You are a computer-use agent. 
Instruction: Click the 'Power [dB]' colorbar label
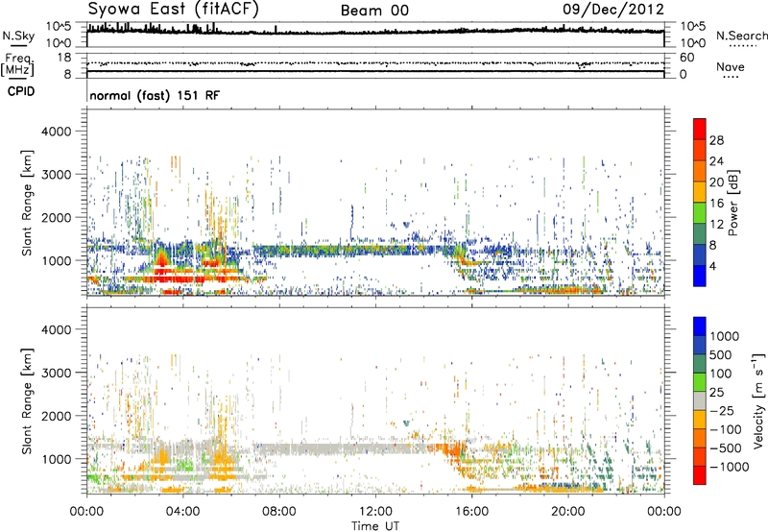(732, 203)
